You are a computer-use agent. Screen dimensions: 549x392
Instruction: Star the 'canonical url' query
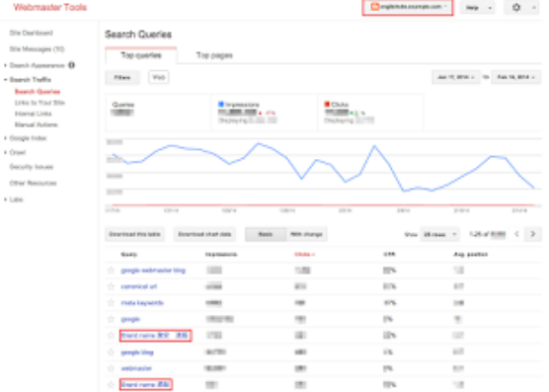point(111,286)
